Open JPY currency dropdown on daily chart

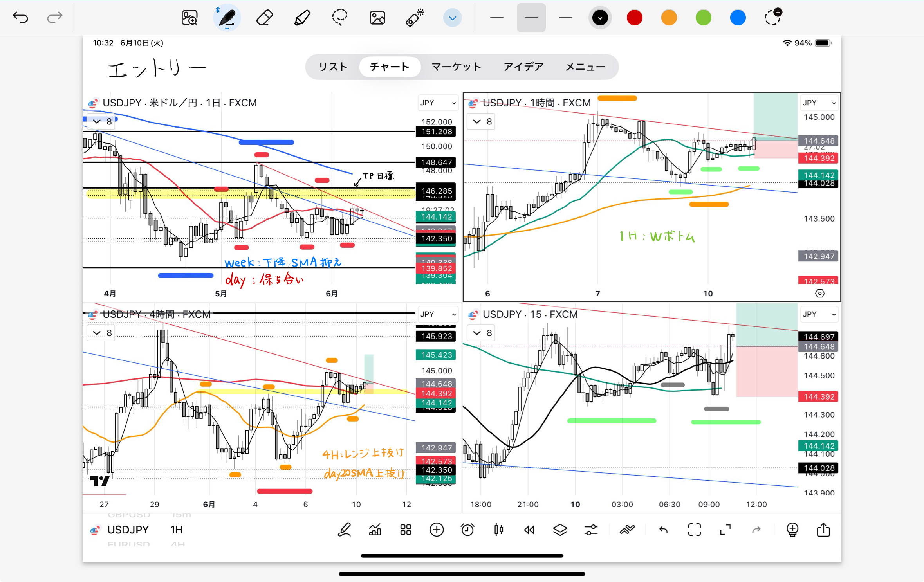(x=438, y=103)
